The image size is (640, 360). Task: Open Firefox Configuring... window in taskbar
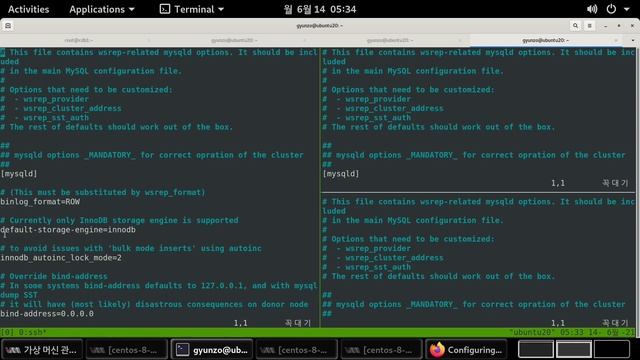click(467, 350)
